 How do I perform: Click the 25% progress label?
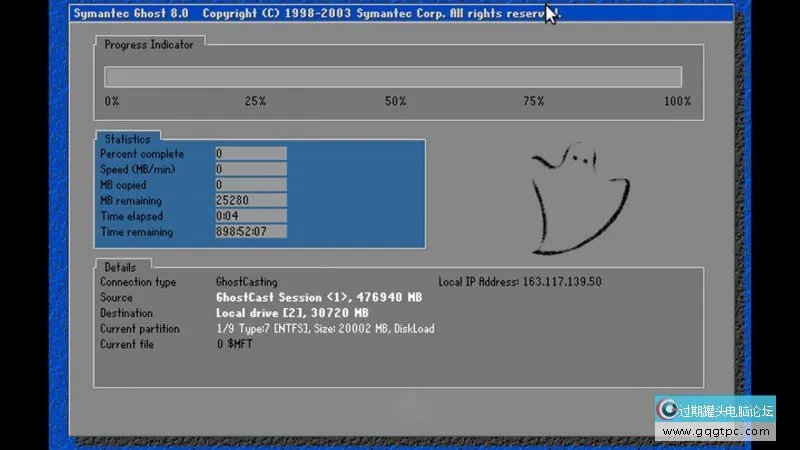tap(255, 101)
